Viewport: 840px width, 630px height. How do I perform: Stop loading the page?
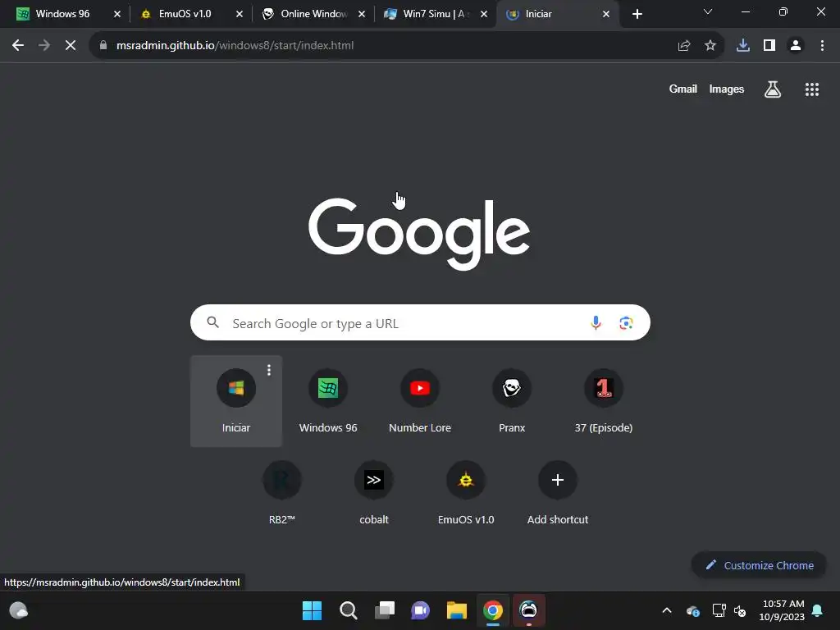point(71,46)
